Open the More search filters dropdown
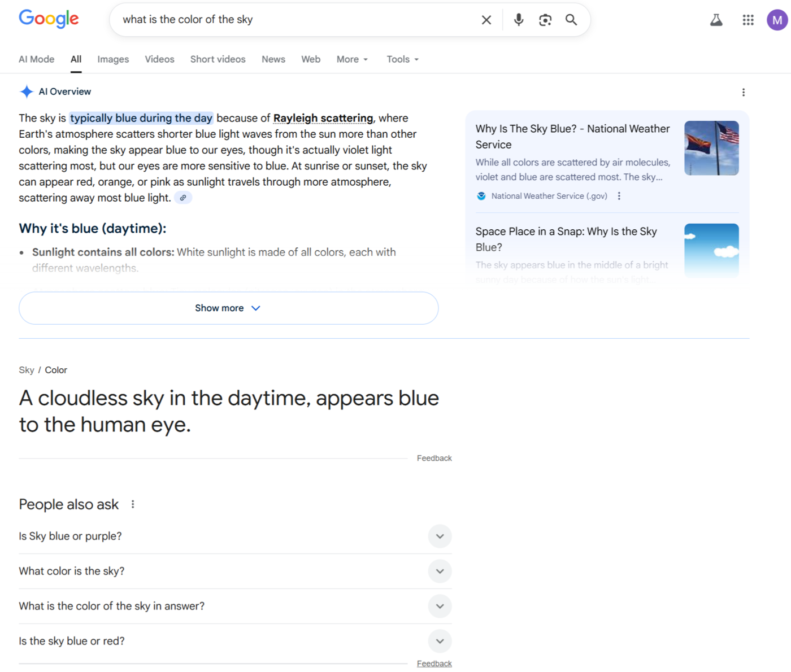 pyautogui.click(x=351, y=59)
